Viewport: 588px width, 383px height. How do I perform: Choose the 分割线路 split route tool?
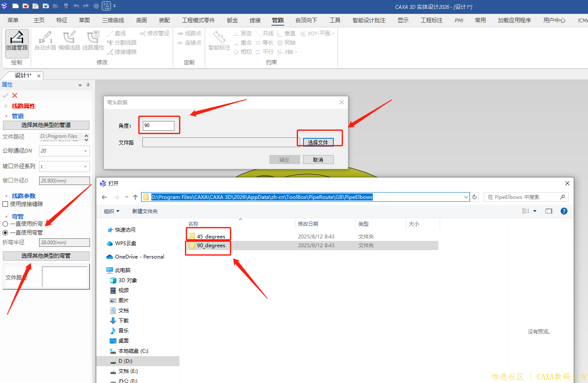pyautogui.click(x=122, y=42)
